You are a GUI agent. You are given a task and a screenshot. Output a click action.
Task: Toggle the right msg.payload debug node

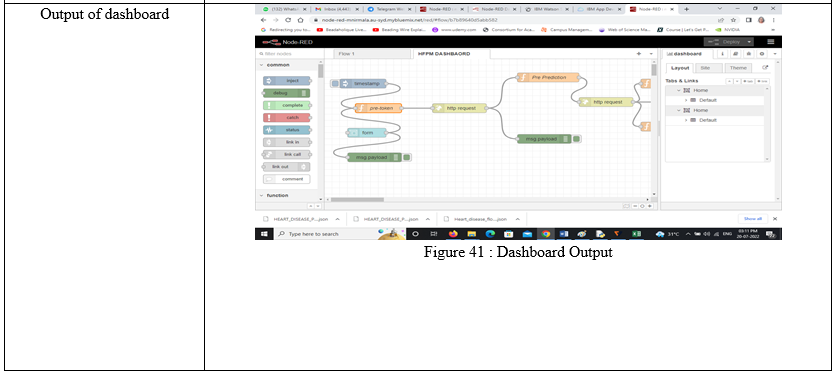(x=576, y=139)
